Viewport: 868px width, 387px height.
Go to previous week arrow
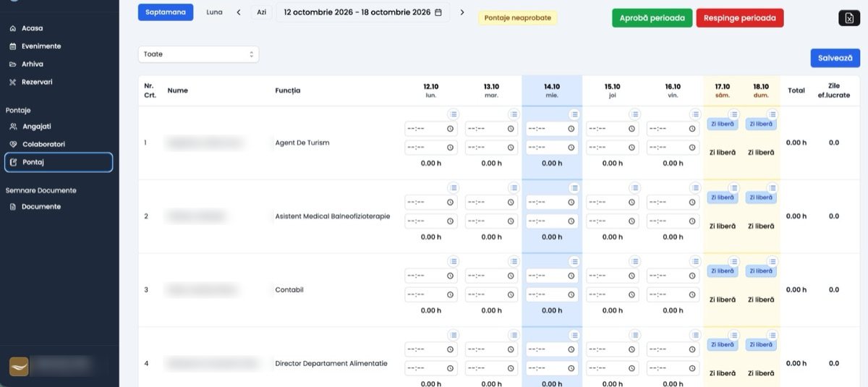coord(239,12)
